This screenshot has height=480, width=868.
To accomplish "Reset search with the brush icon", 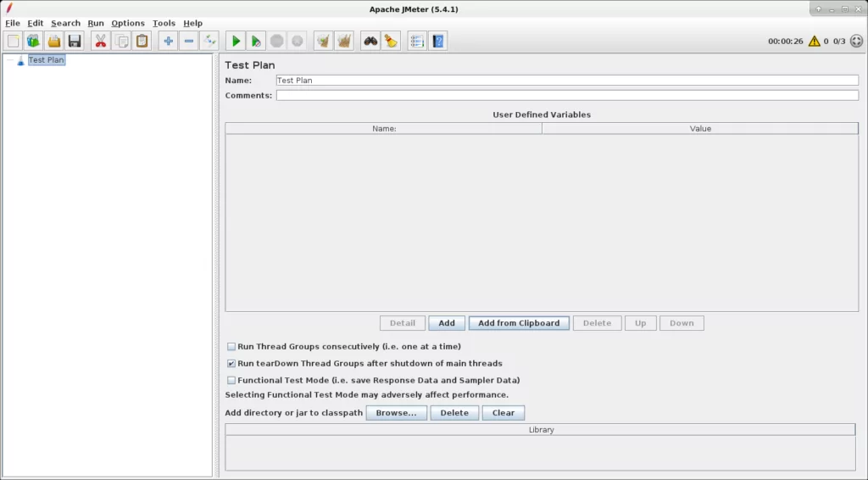I will 391,41.
